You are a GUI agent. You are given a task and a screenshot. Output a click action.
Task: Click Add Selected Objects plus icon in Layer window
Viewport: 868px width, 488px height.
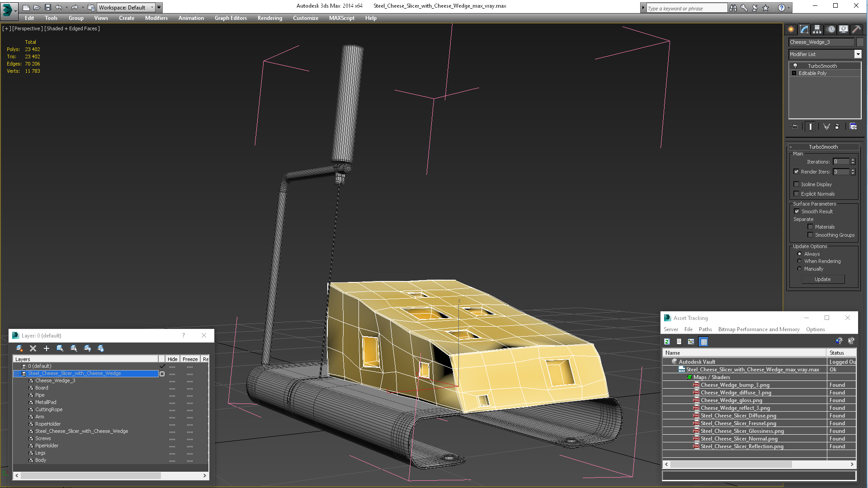coord(46,348)
